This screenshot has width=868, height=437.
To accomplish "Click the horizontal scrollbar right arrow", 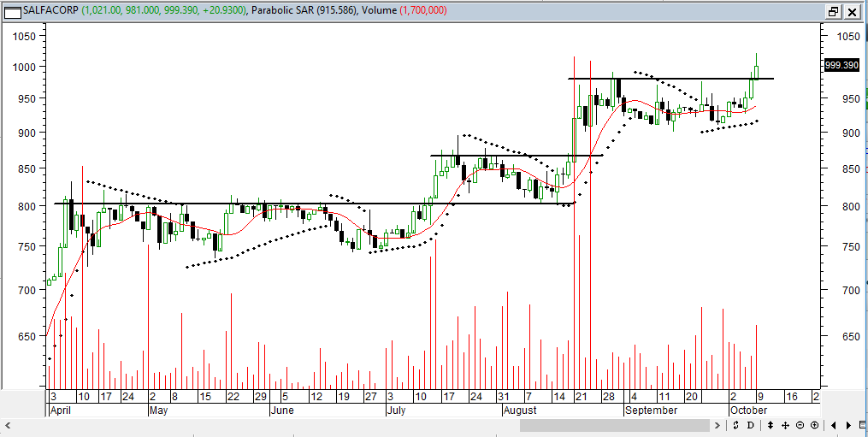I will [718, 425].
